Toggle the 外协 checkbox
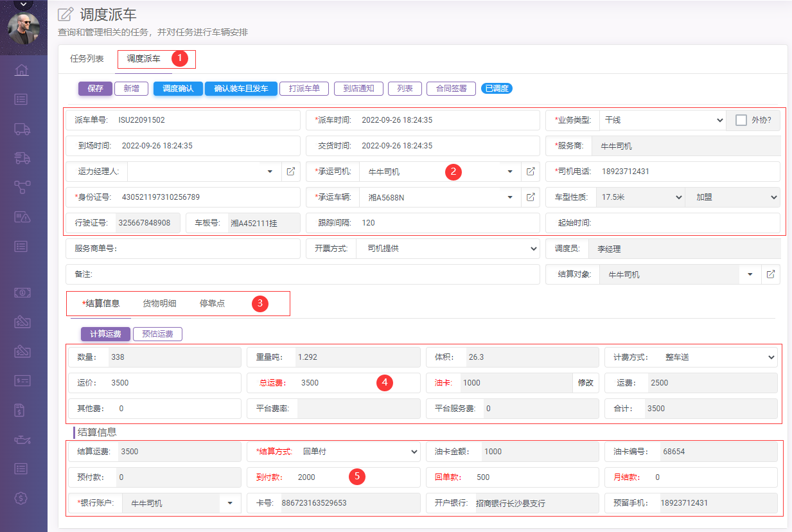The width and height of the screenshot is (792, 532). 741,120
